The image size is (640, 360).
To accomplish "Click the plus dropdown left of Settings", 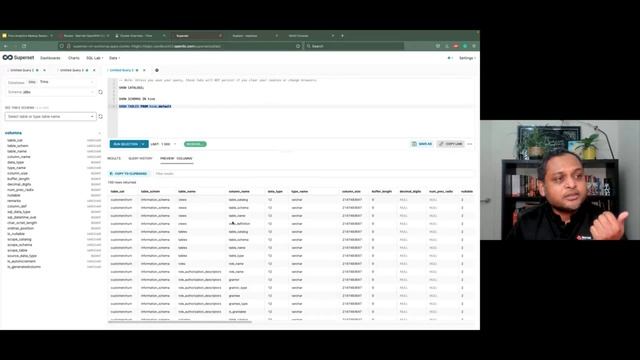I will pos(450,58).
